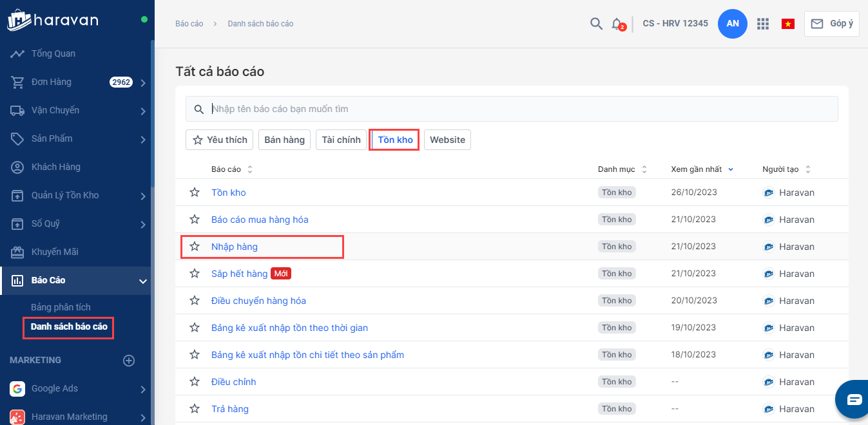This screenshot has width=868, height=425.
Task: Click the search magnifier icon in header
Action: (x=596, y=24)
